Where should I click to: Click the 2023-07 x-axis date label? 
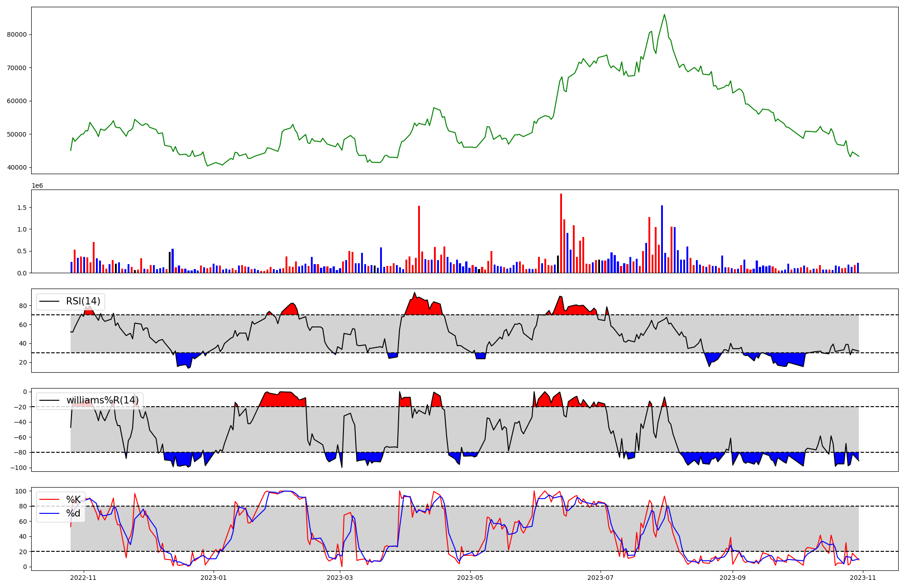click(600, 578)
